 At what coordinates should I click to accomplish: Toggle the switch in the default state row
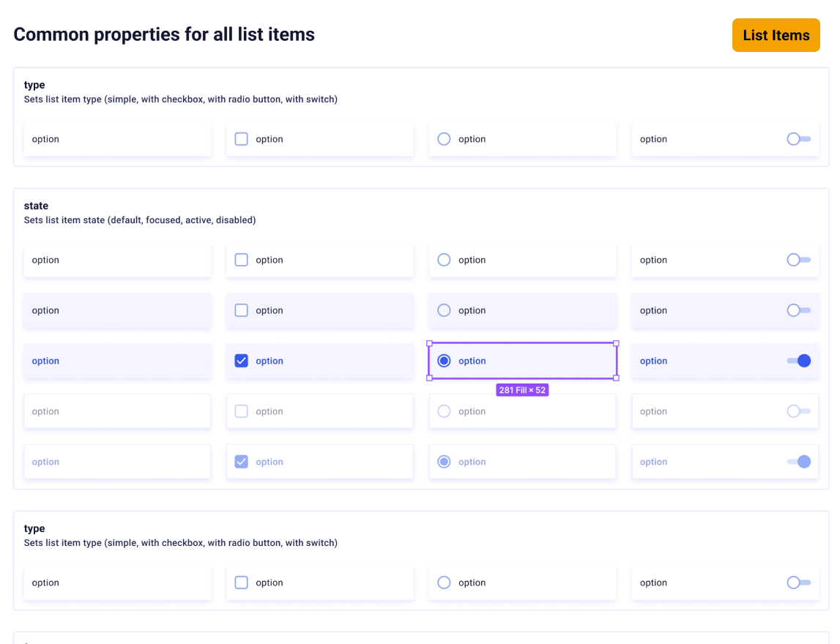(x=800, y=260)
